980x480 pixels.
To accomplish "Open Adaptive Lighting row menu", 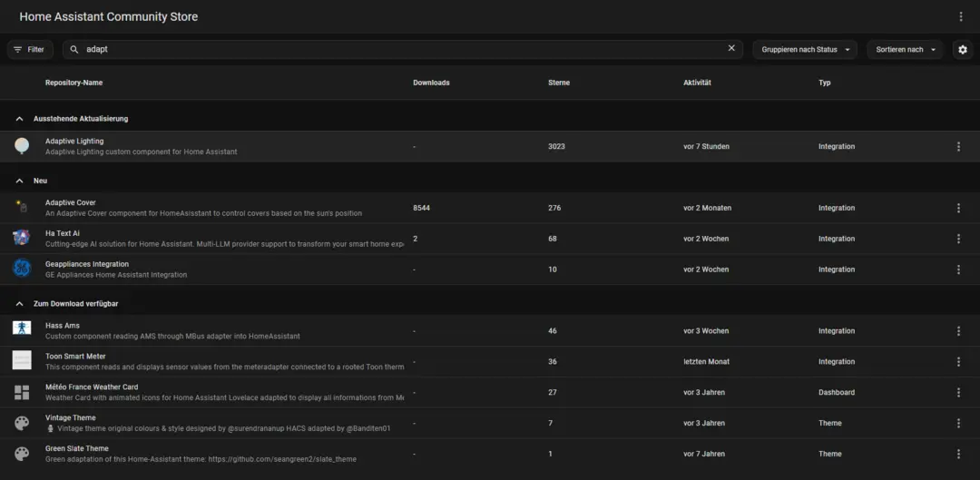I will point(958,146).
